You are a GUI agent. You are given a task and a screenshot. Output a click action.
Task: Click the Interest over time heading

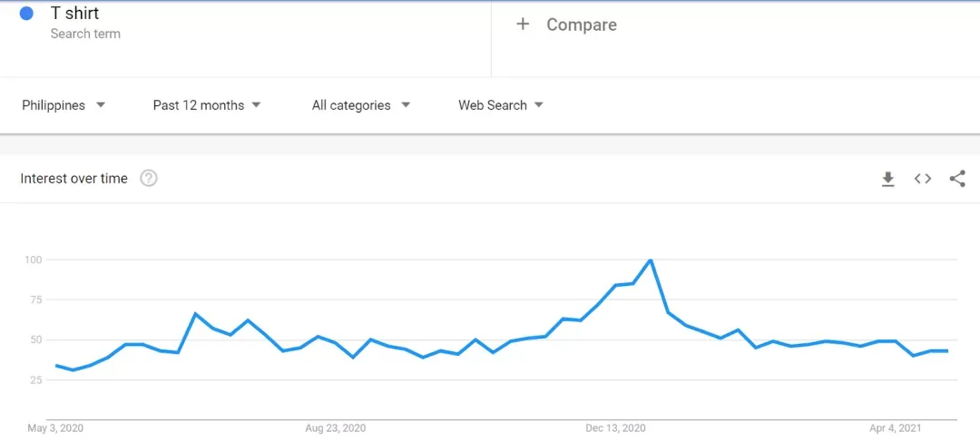(x=73, y=179)
